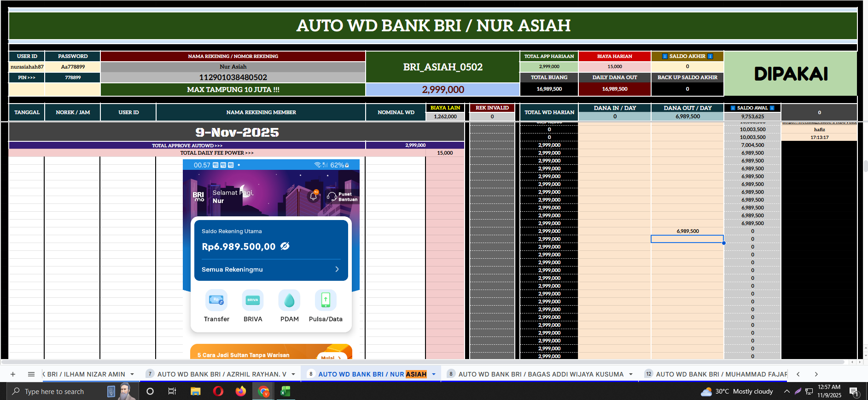Tap the Transfer icon in BRImo

(216, 300)
